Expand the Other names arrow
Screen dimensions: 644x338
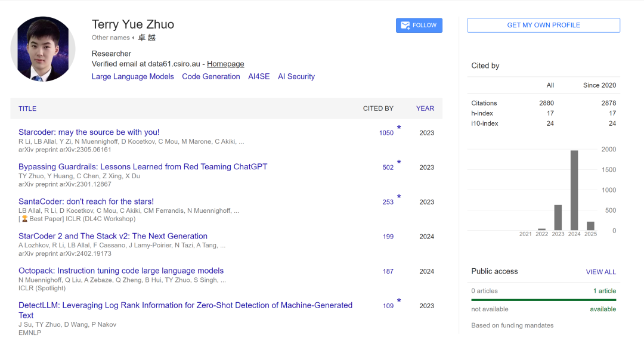(x=133, y=38)
